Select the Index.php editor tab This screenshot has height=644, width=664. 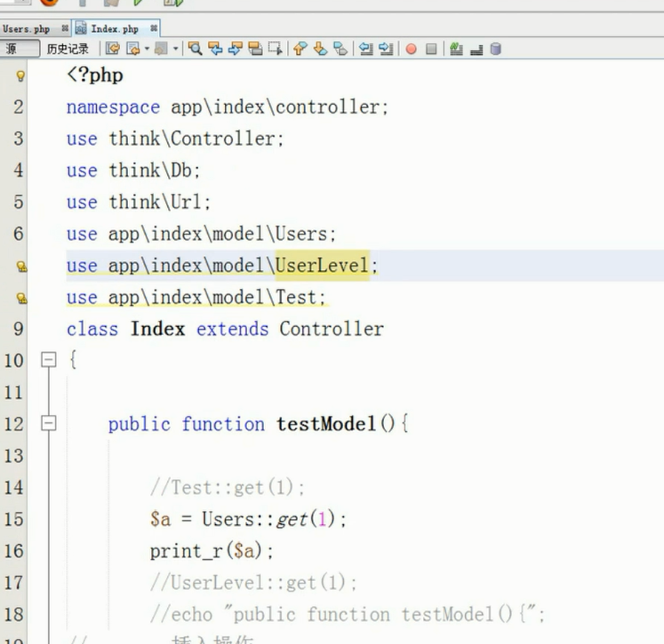(115, 28)
